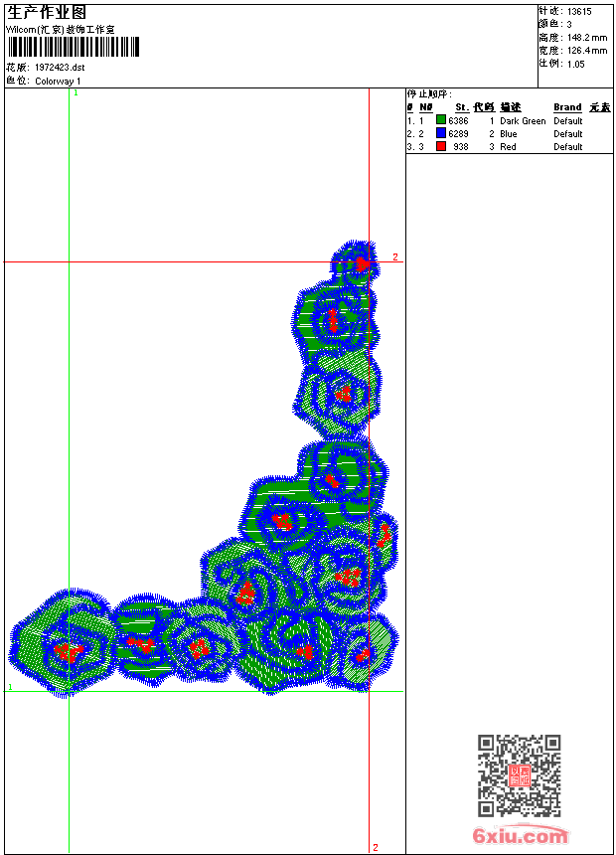This screenshot has width=616, height=855.
Task: Click the Red thread color swatch
Action: 441,146
